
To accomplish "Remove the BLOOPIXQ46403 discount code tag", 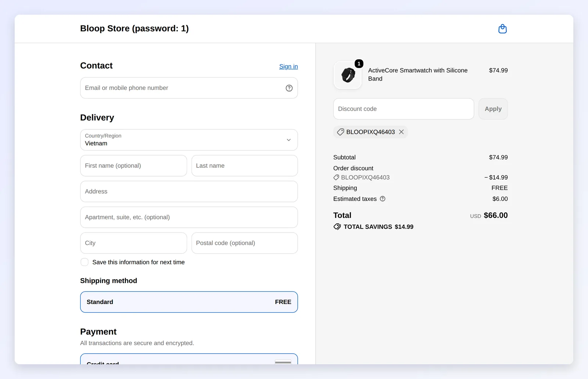I will click(x=401, y=132).
